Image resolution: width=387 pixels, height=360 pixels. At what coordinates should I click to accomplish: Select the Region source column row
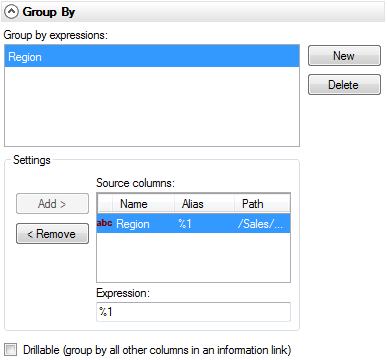click(193, 223)
